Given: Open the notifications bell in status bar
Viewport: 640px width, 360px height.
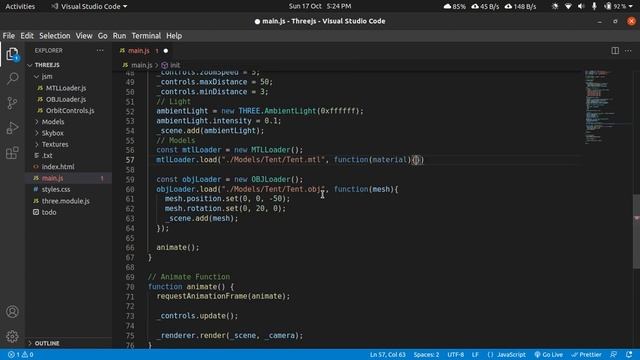Looking at the screenshot, I should coord(629,355).
